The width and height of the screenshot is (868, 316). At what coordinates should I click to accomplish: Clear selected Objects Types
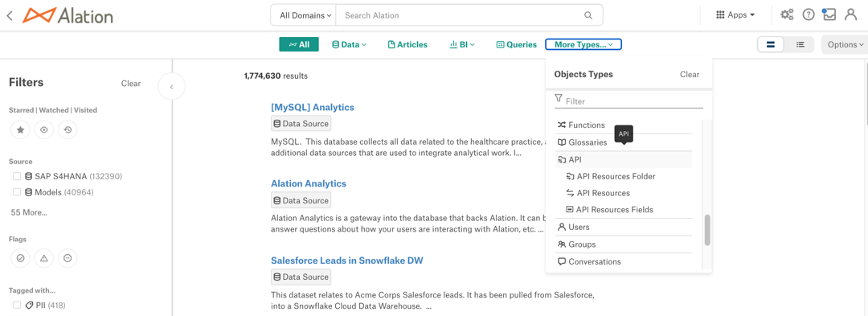pos(690,74)
